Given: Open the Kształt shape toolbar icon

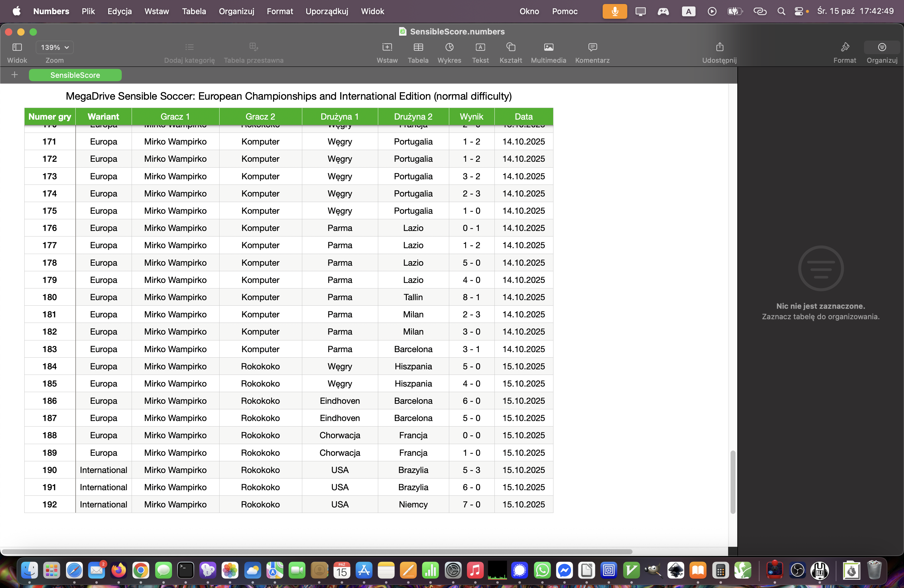Looking at the screenshot, I should tap(510, 47).
